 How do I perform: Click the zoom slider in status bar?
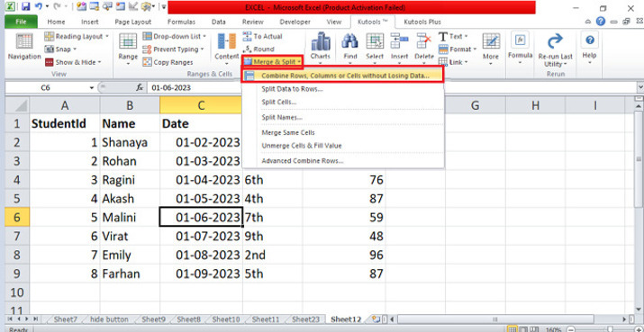pos(611,329)
